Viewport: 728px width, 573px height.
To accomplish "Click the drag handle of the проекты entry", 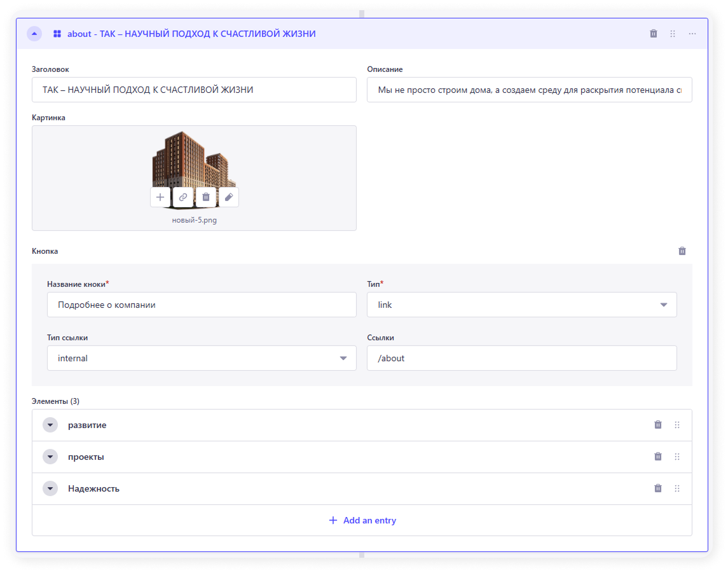I will (x=677, y=457).
